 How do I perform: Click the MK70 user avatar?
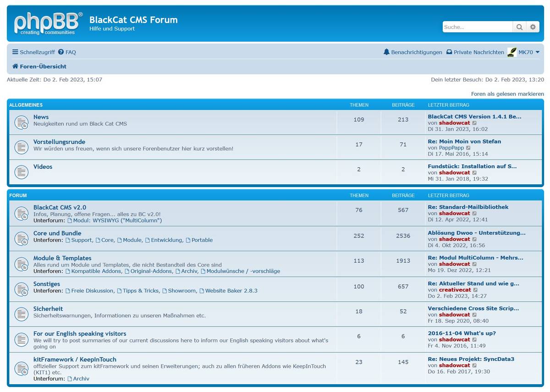click(x=511, y=52)
